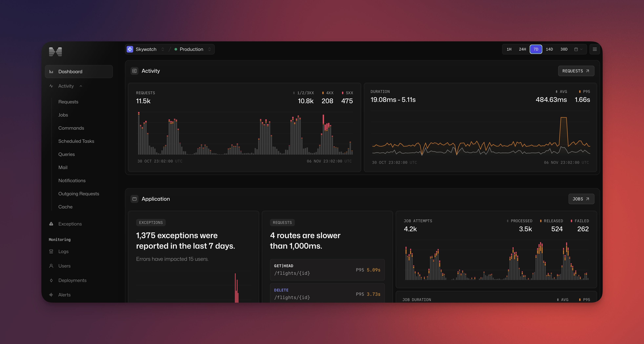Open Scheduled Tasks from sidebar
Screen dimensions: 644x344
(76, 141)
